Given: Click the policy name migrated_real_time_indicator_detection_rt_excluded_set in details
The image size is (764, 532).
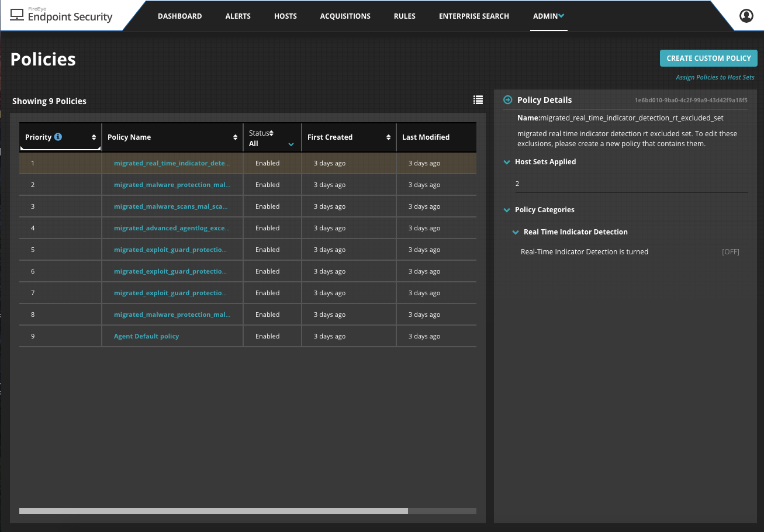Looking at the screenshot, I should [632, 118].
